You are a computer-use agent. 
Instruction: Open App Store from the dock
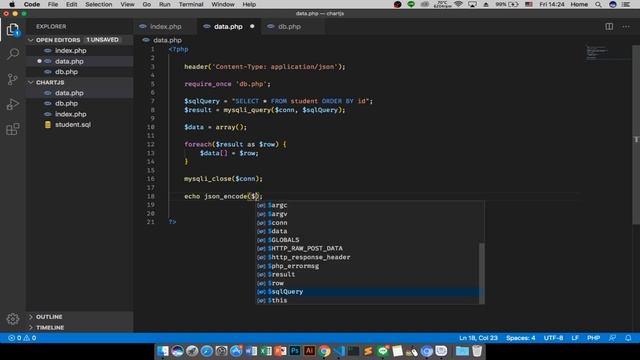[x=236, y=351]
